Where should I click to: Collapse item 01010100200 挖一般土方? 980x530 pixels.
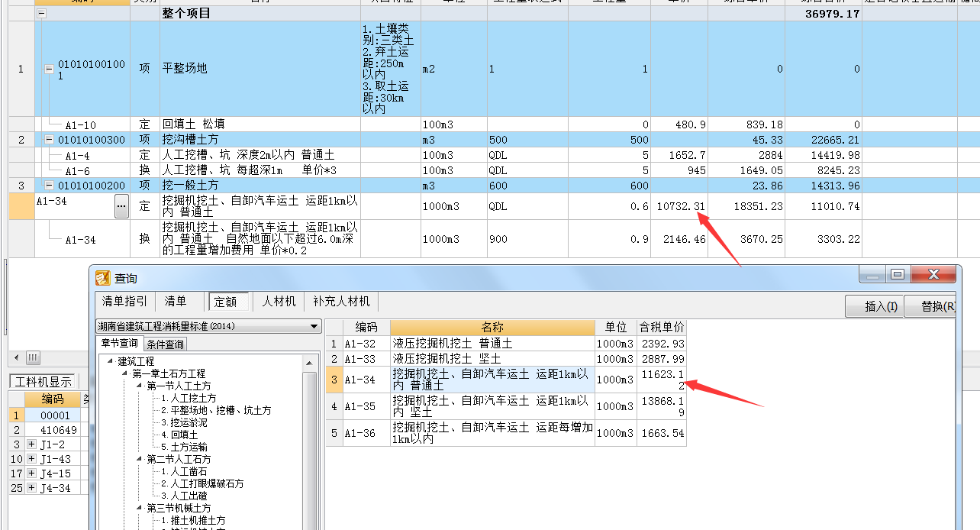(x=49, y=186)
